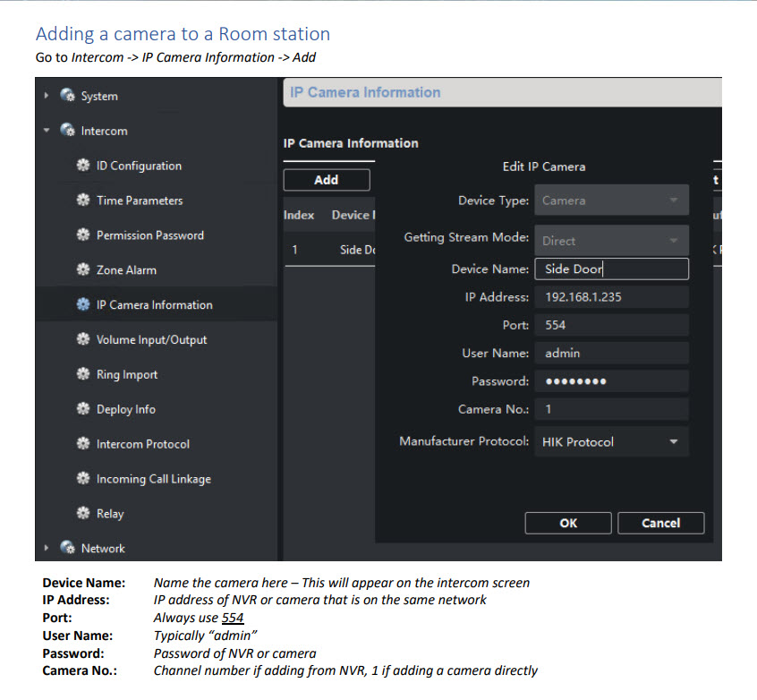Click the Camera No. field

(x=612, y=409)
